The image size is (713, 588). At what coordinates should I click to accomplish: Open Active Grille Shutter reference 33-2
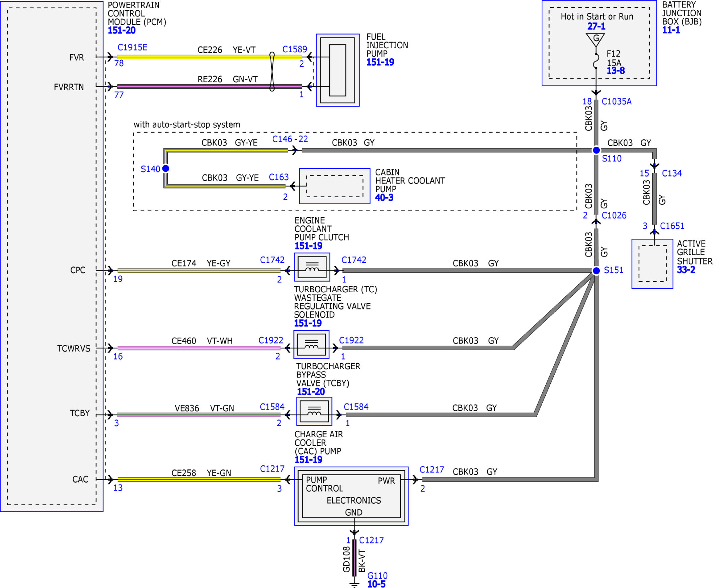tap(686, 270)
